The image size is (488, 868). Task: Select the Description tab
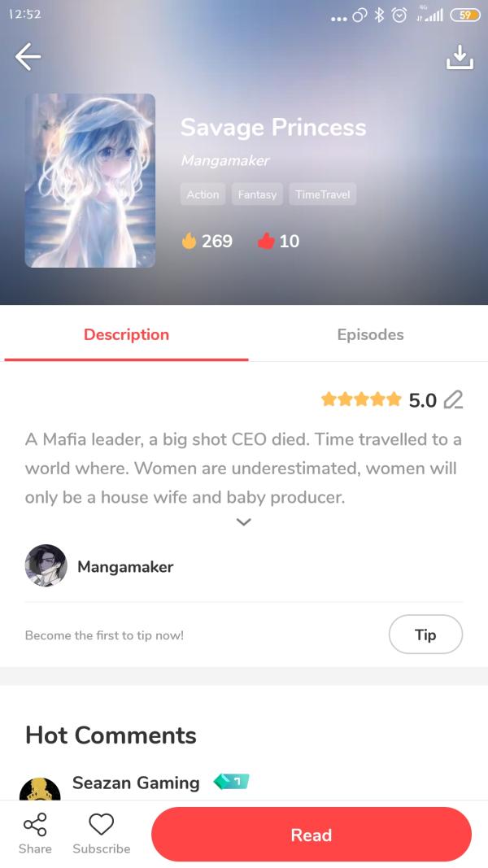click(126, 334)
